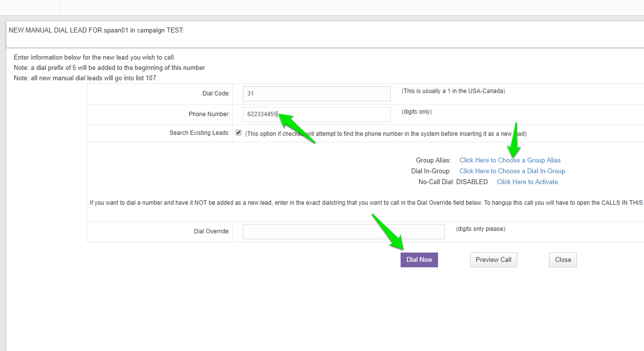Image resolution: width=644 pixels, height=351 pixels.
Task: Click the Preview Call button
Action: [493, 259]
